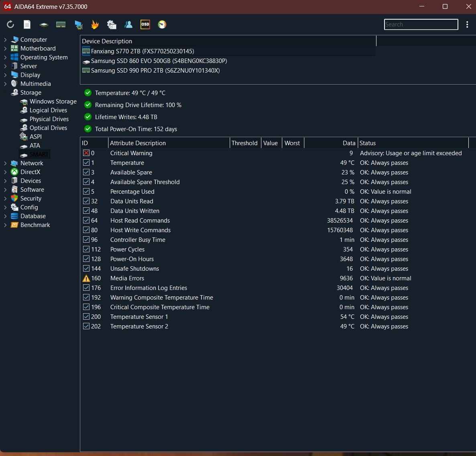
Task: Expand the Multimedia tree node
Action: point(5,84)
